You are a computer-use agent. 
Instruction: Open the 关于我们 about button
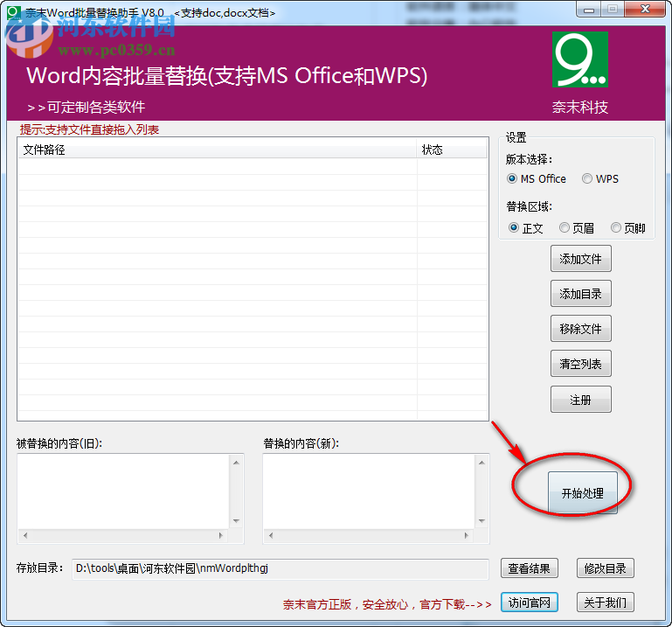pyautogui.click(x=605, y=603)
